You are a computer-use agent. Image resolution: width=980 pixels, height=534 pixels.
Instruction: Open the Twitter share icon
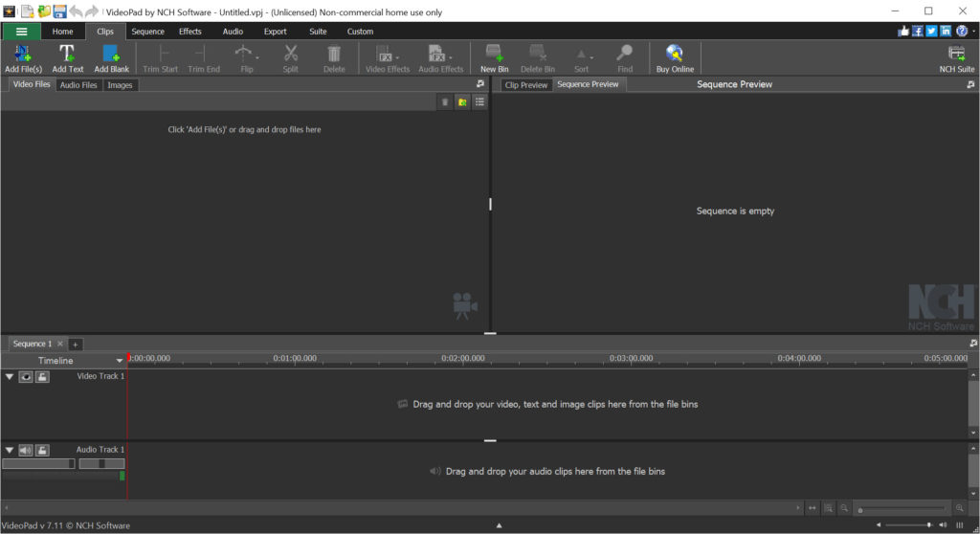tap(931, 31)
